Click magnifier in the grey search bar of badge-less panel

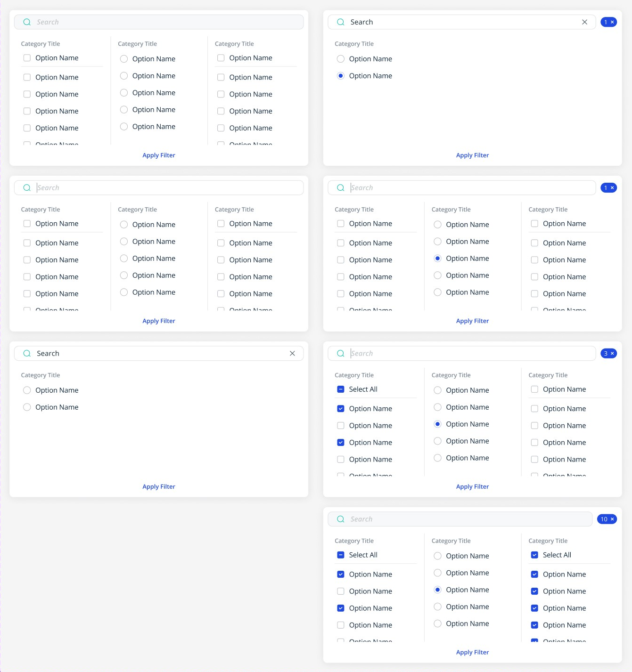(x=27, y=22)
